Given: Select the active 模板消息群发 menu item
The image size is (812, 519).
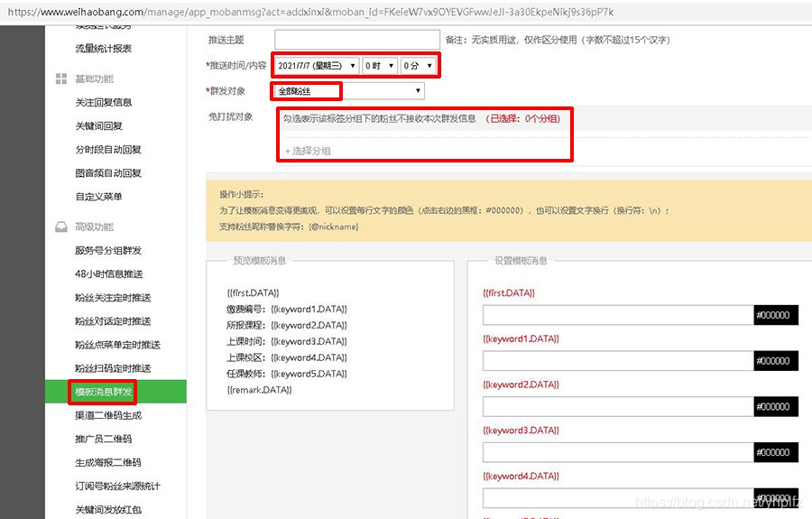Looking at the screenshot, I should (115, 392).
